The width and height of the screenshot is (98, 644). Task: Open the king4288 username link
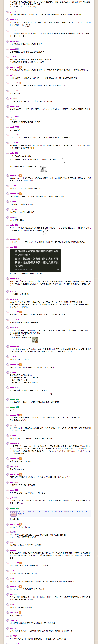click(14, 247)
